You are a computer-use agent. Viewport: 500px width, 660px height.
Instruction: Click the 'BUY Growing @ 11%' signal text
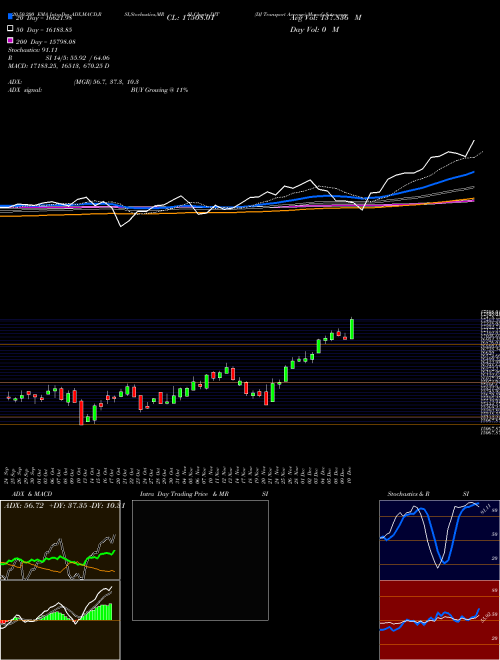[159, 90]
